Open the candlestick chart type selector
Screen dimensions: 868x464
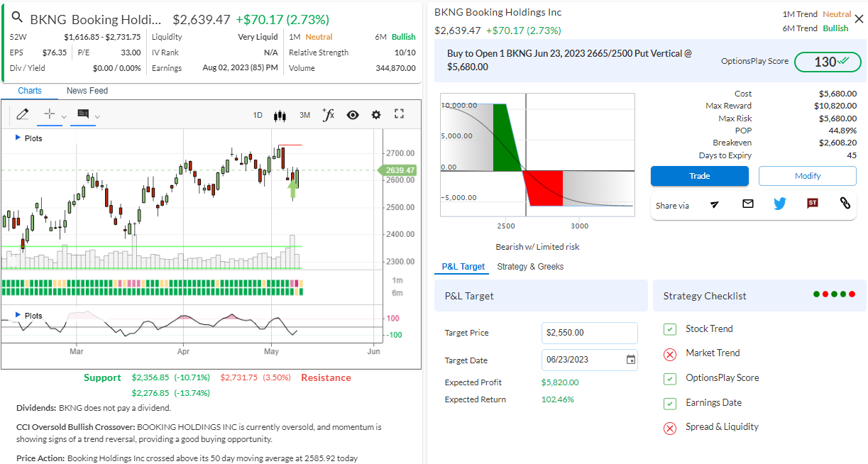point(280,115)
